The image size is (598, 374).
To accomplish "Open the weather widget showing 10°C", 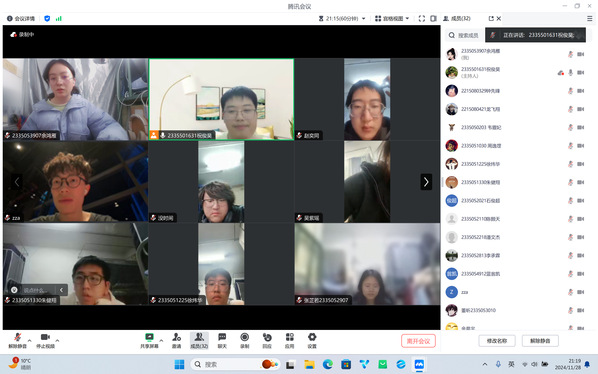I will [20, 364].
